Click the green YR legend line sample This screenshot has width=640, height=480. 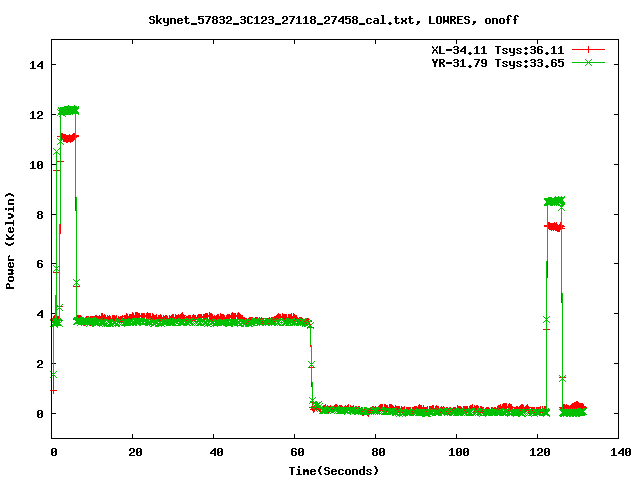coord(588,62)
